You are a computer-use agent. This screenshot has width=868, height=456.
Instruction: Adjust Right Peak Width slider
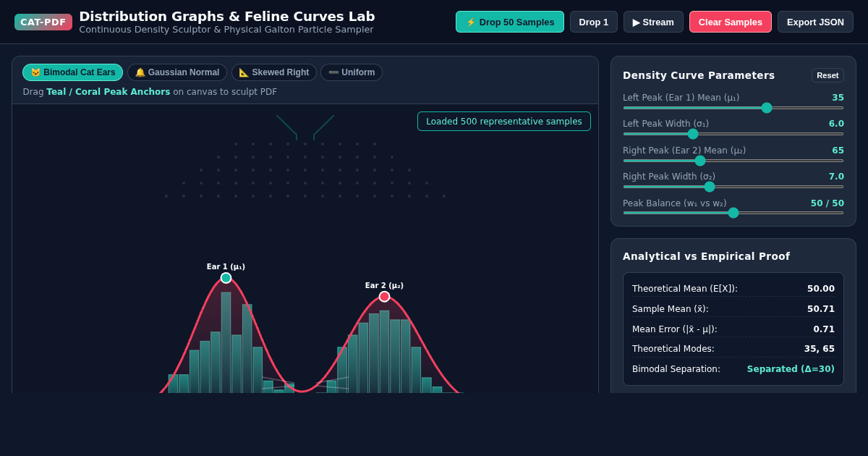point(733,187)
